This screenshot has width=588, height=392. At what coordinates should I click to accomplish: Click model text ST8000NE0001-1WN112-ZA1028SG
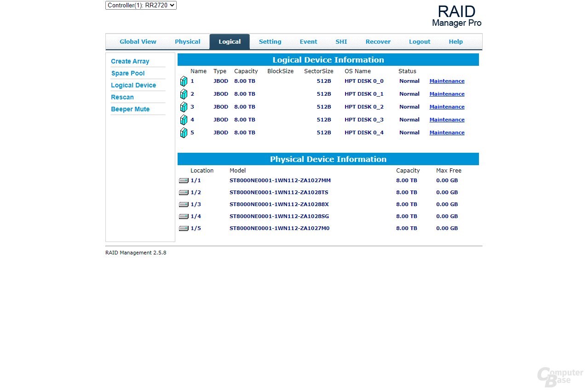(x=279, y=216)
